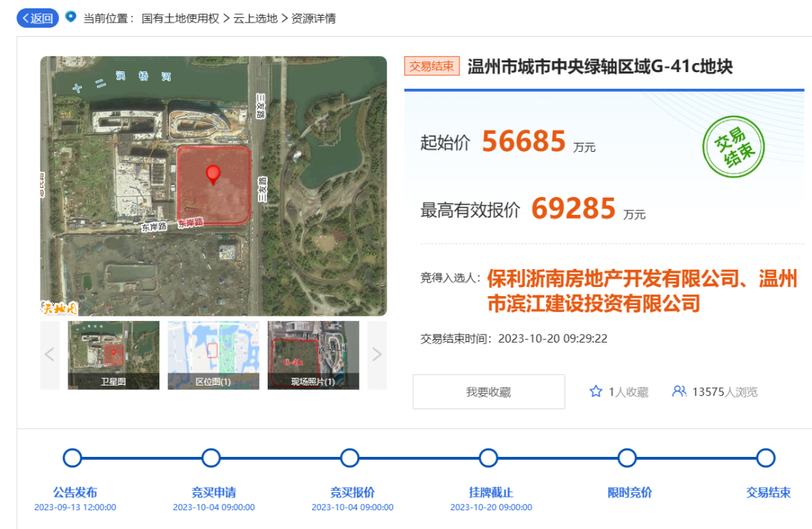This screenshot has height=529, width=812.
Task: Select the 区位图(1) thumbnail
Action: point(214,355)
